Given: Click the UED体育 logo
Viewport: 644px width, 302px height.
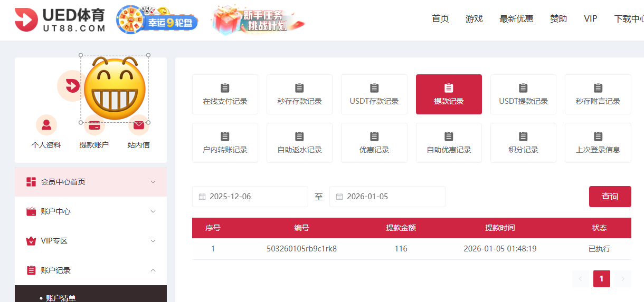Looking at the screenshot, I should pyautogui.click(x=59, y=20).
